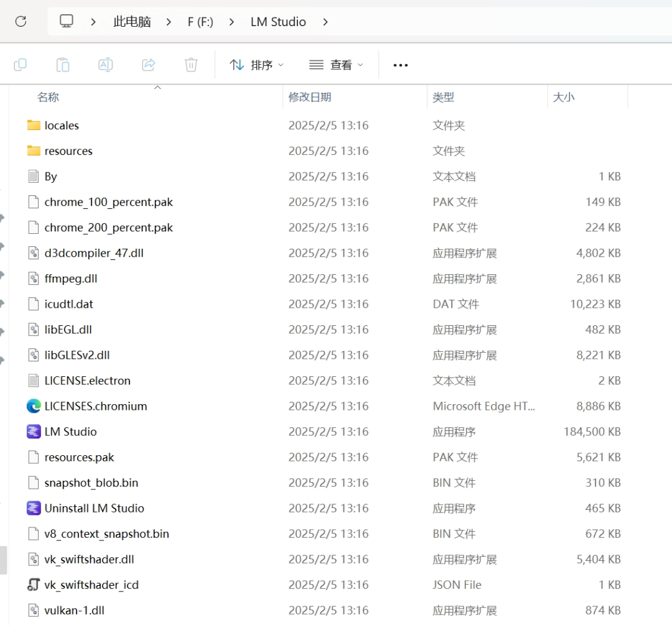Expand the chevron after the computer icon
Screen dimensions: 672x625
pyautogui.click(x=93, y=22)
